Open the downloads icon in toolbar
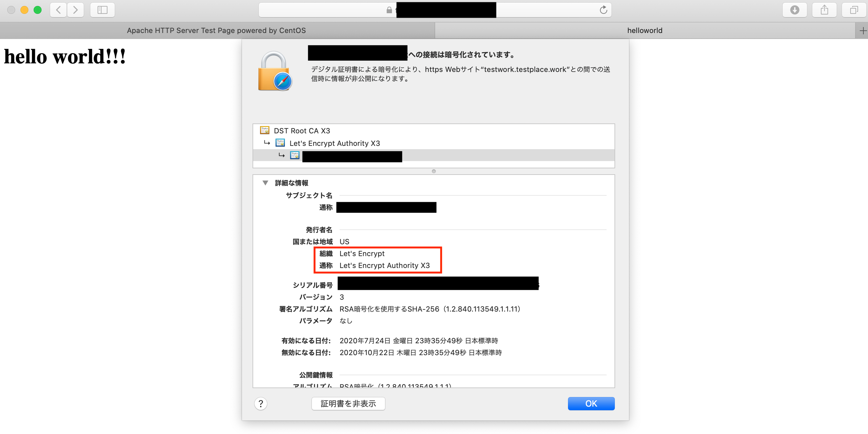This screenshot has height=434, width=868. tap(794, 10)
